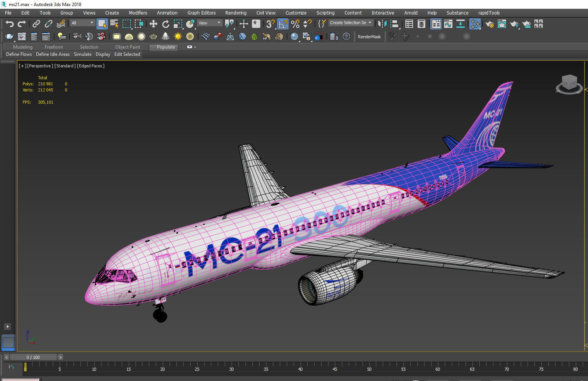Click the teapot primitive icon on second toolbar

point(153,37)
